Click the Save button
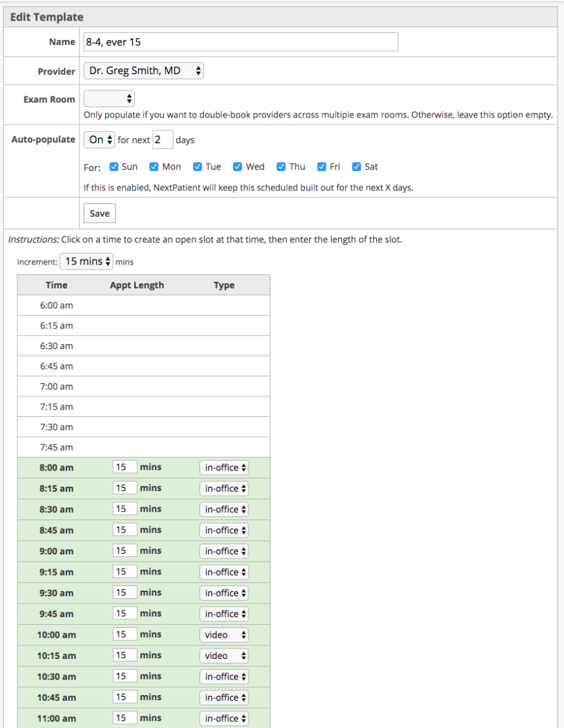Image resolution: width=564 pixels, height=728 pixels. 99,213
